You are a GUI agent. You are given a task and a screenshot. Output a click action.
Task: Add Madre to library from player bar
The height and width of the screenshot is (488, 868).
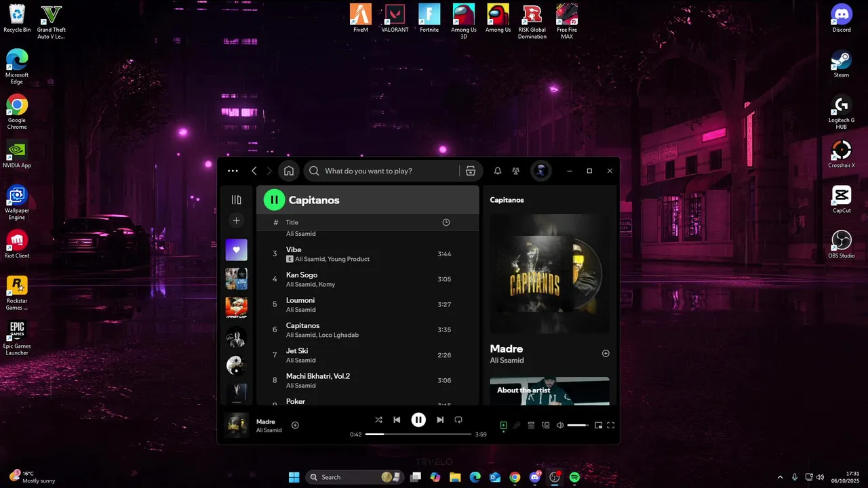point(295,425)
